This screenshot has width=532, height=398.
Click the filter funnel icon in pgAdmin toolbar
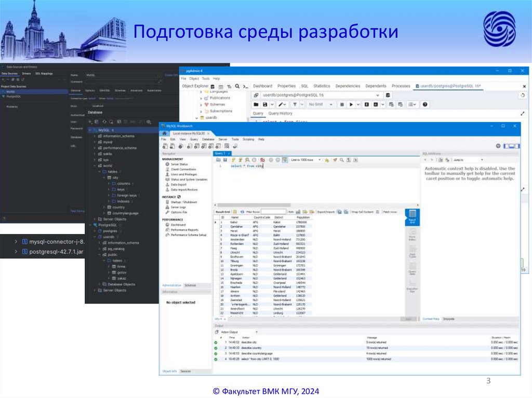click(x=295, y=104)
